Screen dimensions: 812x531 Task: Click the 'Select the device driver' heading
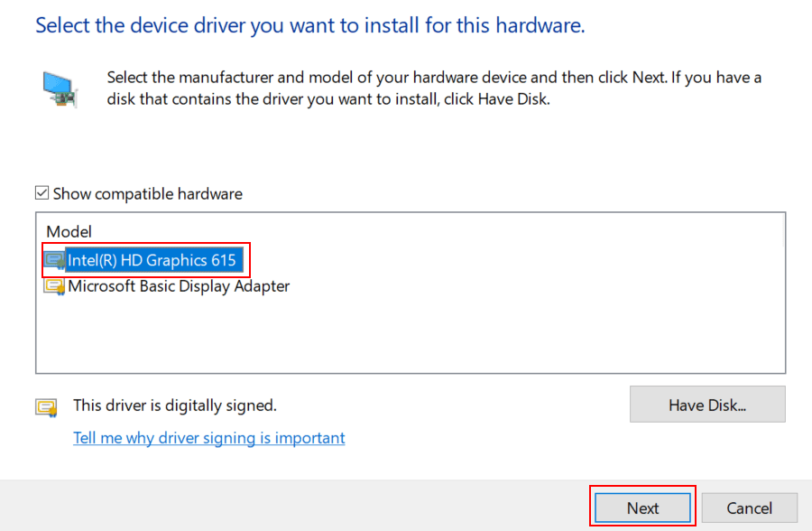point(310,25)
